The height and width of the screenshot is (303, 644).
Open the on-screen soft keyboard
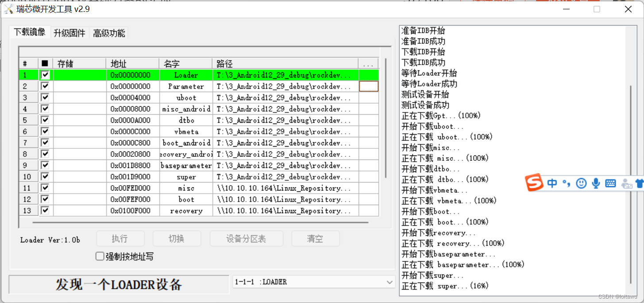tap(611, 183)
